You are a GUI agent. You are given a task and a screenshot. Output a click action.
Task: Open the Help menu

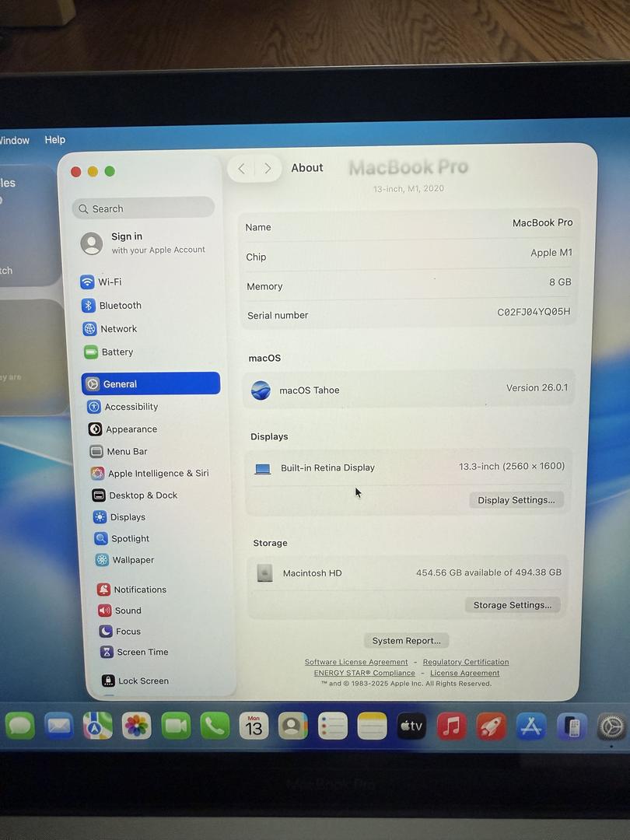tap(54, 140)
